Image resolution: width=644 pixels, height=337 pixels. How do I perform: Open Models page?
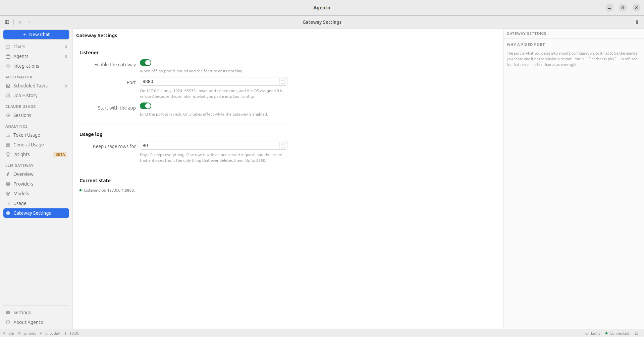[x=36, y=194]
